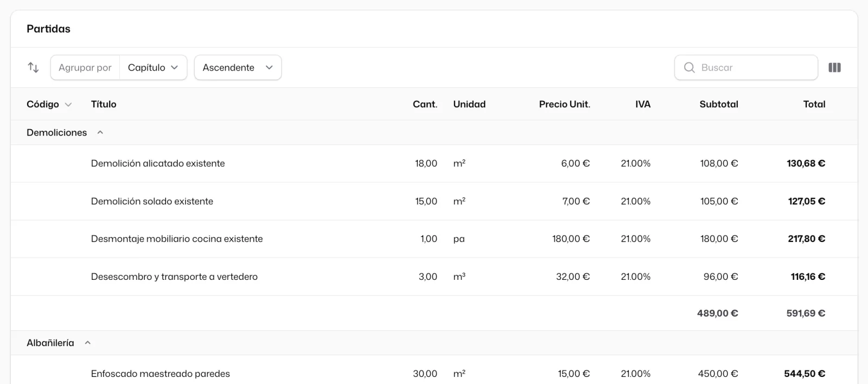
Task: Click the 217,80 € total cell
Action: [x=807, y=239]
